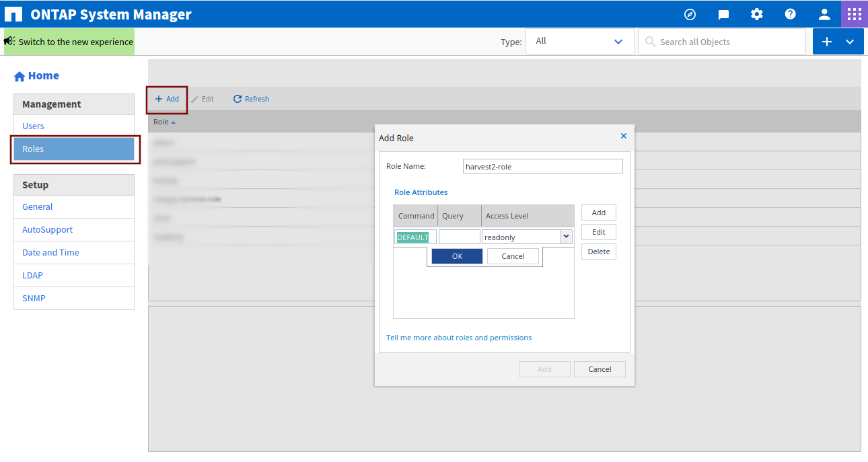The height and width of the screenshot is (462, 868).
Task: Click Edit in the roles toolbar
Action: coord(203,99)
